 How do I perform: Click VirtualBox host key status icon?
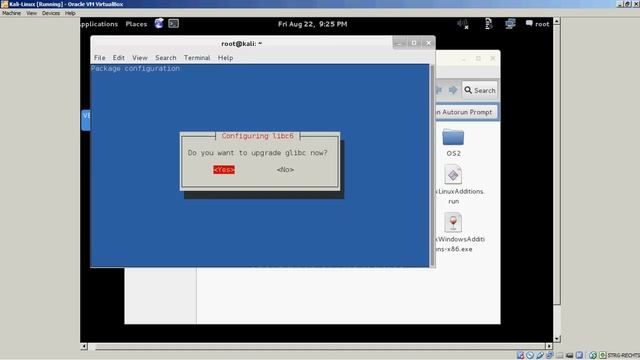603,355
